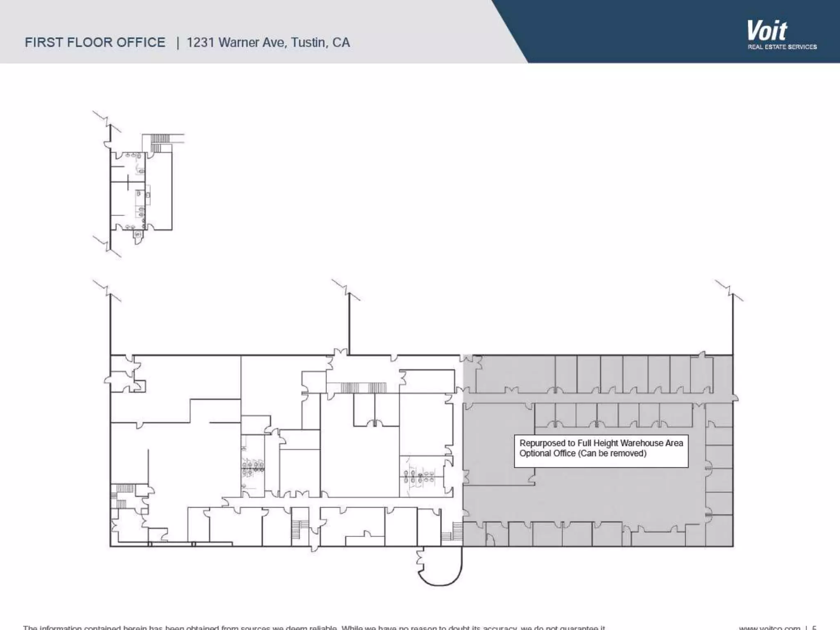Click the staircase in the bottom-left corner rooms
The width and height of the screenshot is (840, 630).
pos(125,488)
